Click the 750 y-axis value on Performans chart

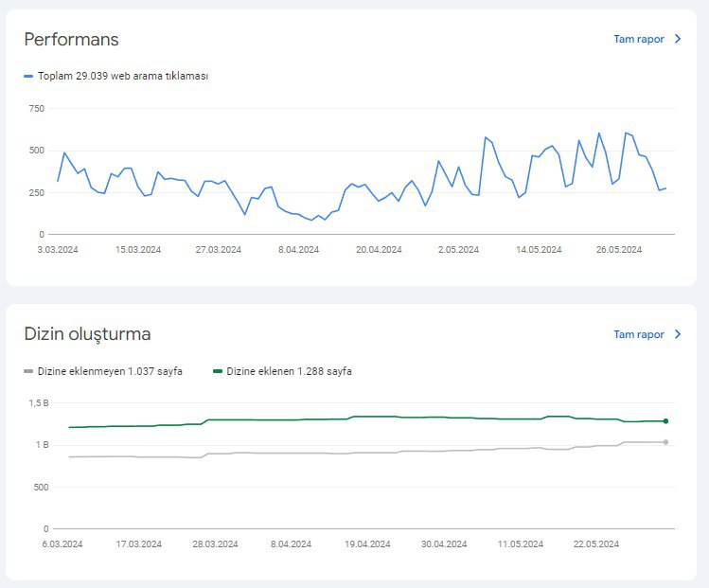[x=37, y=109]
